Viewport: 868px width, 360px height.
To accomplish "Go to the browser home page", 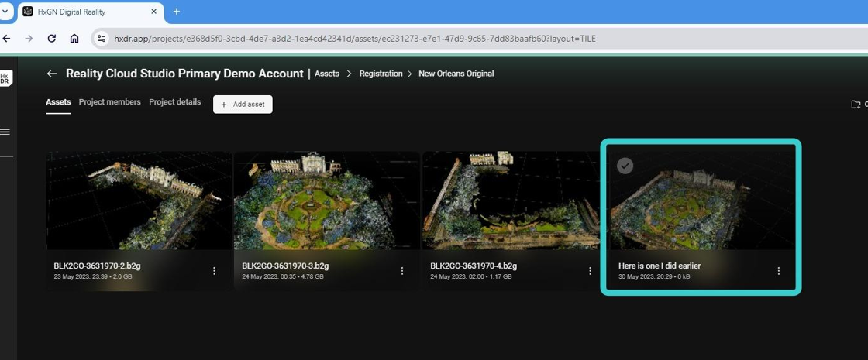I will coord(74,39).
